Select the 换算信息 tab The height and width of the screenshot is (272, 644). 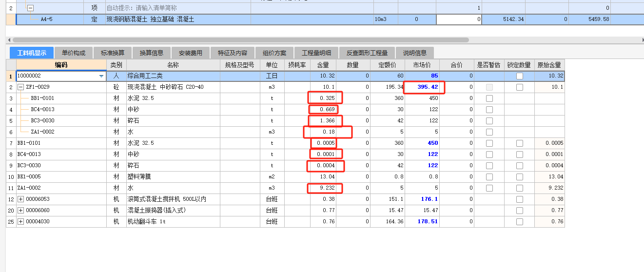[x=152, y=53]
